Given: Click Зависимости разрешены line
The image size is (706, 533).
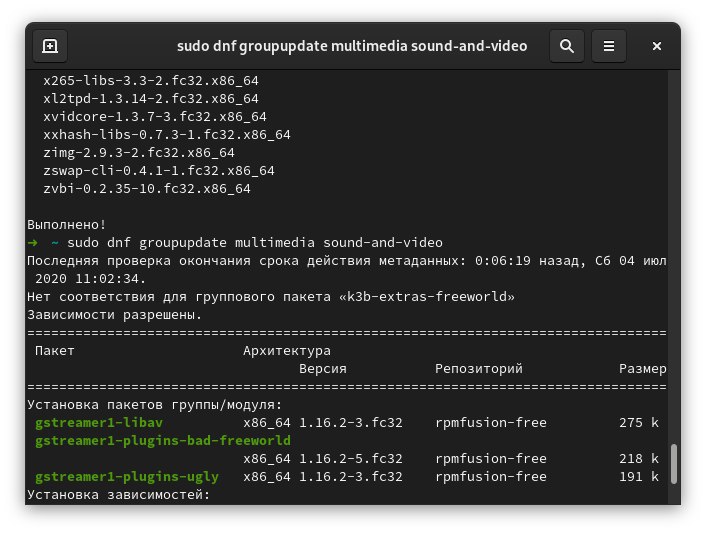Looking at the screenshot, I should click(114, 315).
